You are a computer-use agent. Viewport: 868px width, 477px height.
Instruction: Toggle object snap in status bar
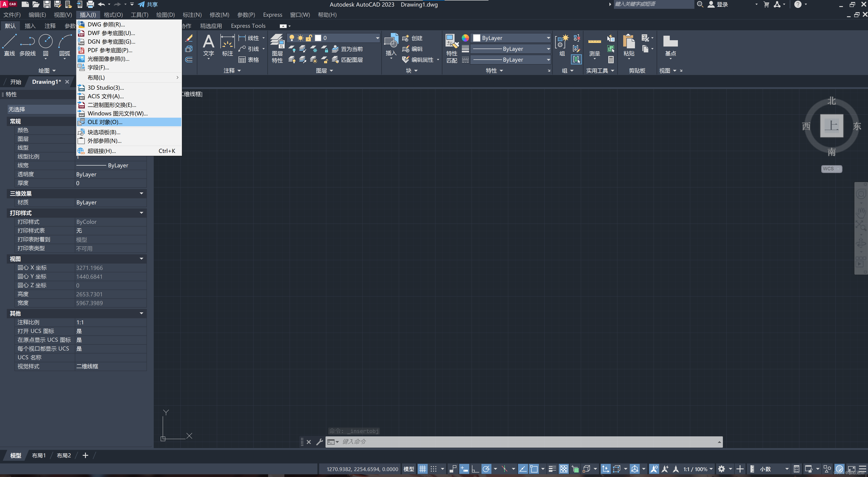click(x=534, y=469)
